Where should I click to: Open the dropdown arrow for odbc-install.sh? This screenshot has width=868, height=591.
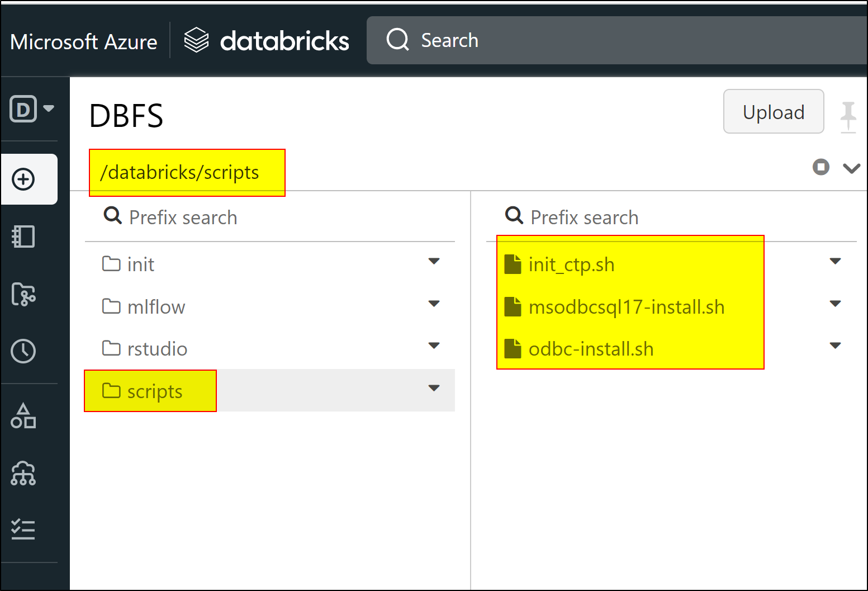(835, 346)
